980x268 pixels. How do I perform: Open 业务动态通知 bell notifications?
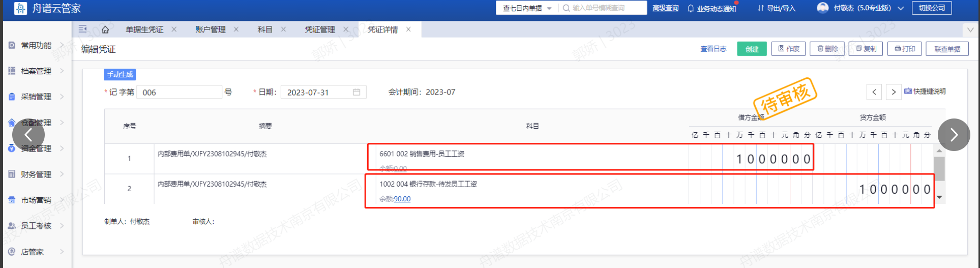click(711, 8)
